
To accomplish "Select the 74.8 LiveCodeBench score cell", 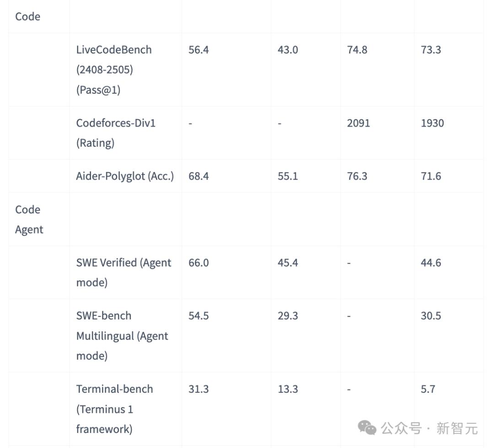I will (357, 50).
